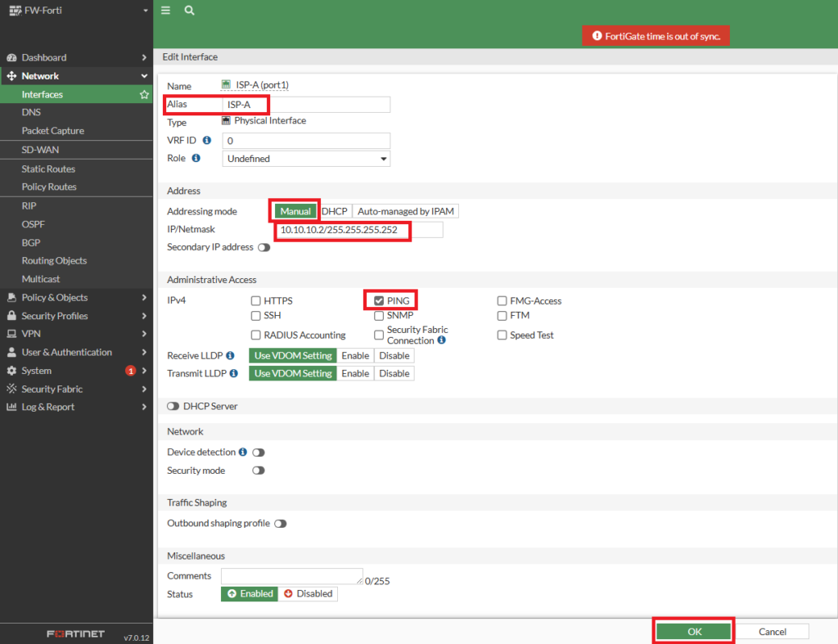This screenshot has width=838, height=644.
Task: Click the favorite star next to Interfaces
Action: (x=144, y=94)
